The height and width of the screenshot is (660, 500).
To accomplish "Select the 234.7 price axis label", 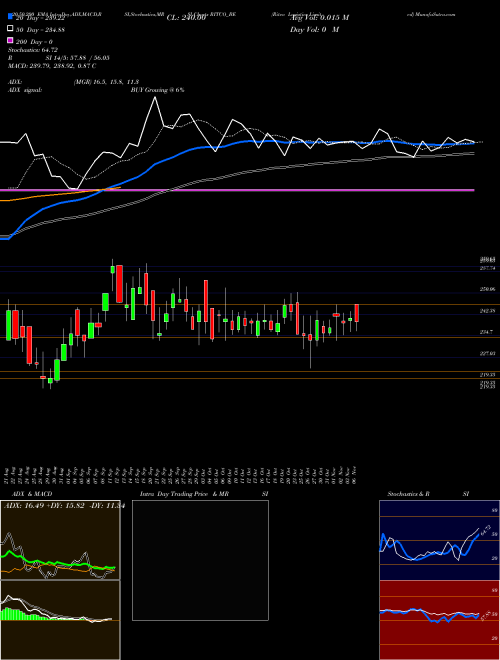I will (x=486, y=332).
